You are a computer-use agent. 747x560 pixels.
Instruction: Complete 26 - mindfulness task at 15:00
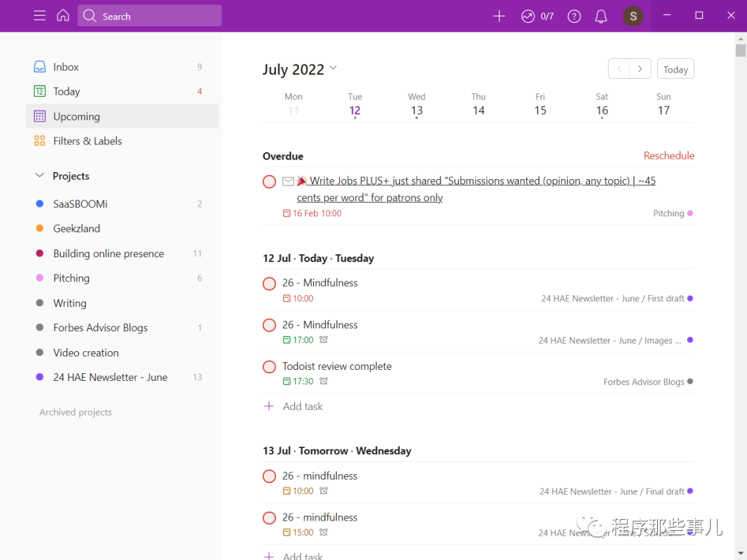pyautogui.click(x=269, y=518)
